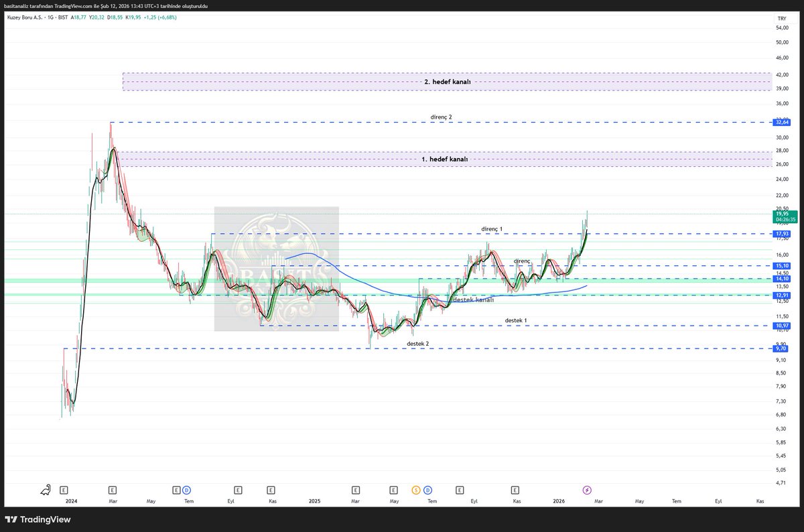Click the 32,64 price label

pyautogui.click(x=782, y=123)
